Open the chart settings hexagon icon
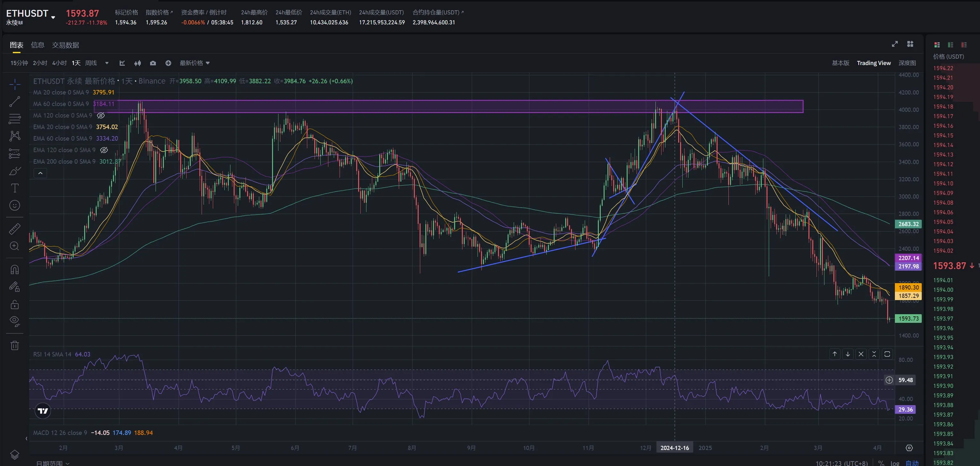The width and height of the screenshot is (980, 466). coord(909,448)
